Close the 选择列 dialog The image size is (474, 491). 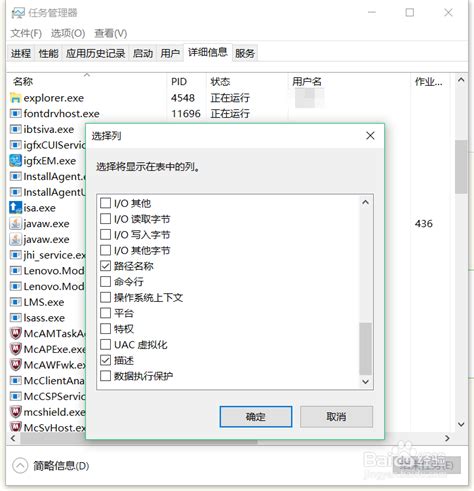(x=370, y=136)
